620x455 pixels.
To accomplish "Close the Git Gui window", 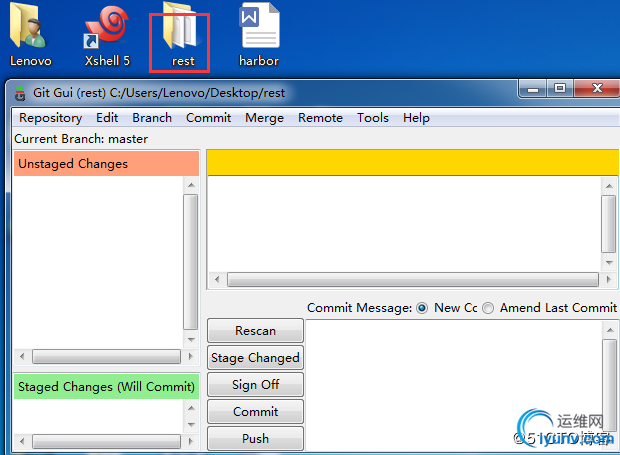I will point(597,89).
